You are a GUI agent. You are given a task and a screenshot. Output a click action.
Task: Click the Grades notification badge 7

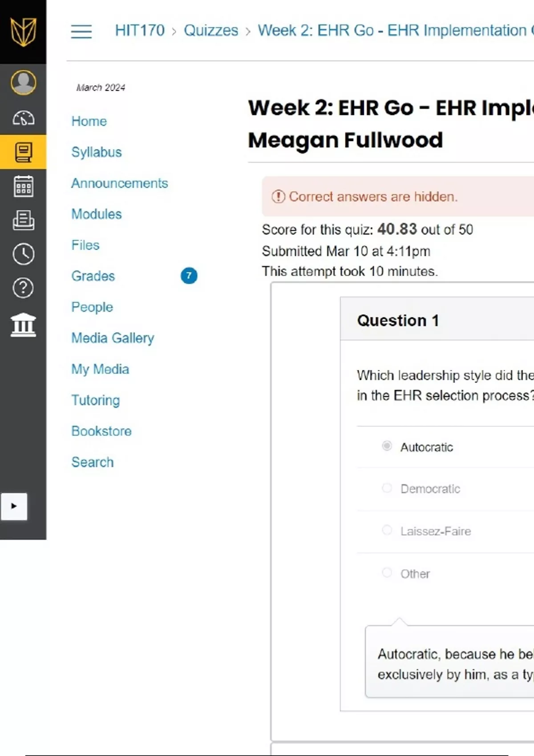pyautogui.click(x=189, y=276)
